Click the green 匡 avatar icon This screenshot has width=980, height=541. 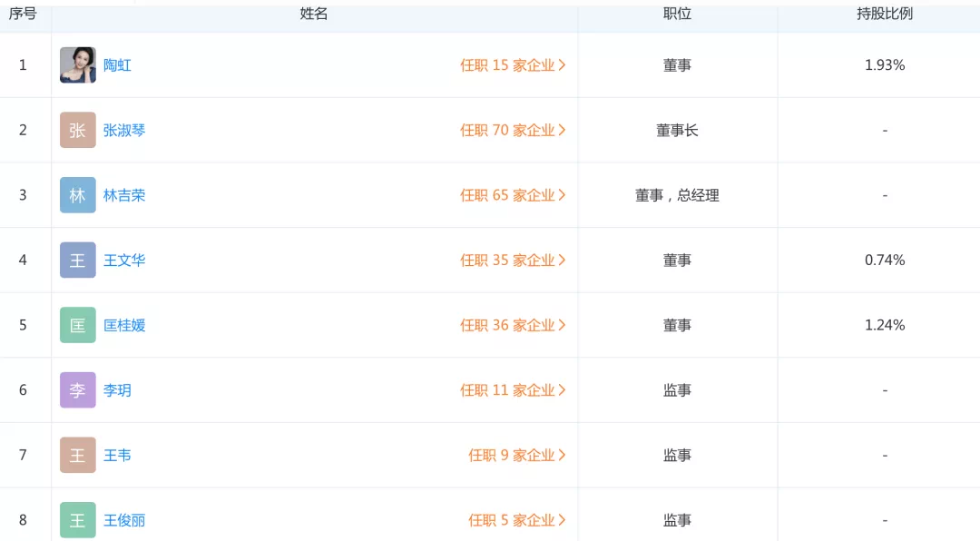(x=77, y=325)
